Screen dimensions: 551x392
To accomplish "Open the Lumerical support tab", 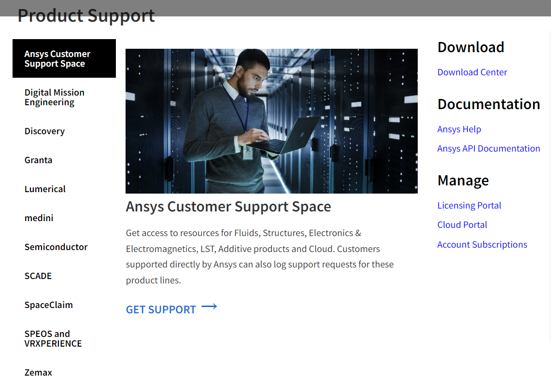I will 45,189.
